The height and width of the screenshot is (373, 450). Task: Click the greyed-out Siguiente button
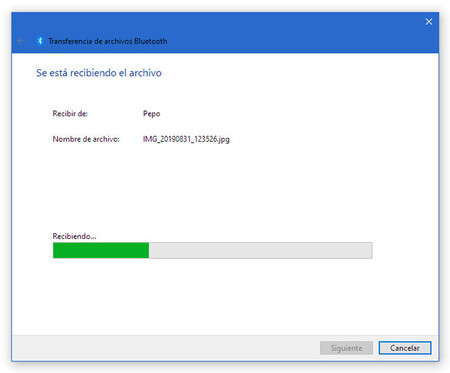pos(346,348)
